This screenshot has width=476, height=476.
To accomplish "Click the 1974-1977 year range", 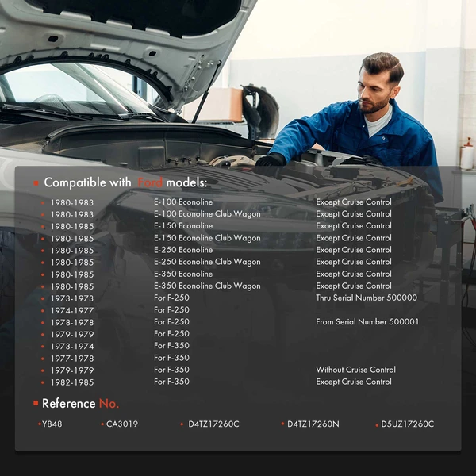I will click(x=71, y=311).
